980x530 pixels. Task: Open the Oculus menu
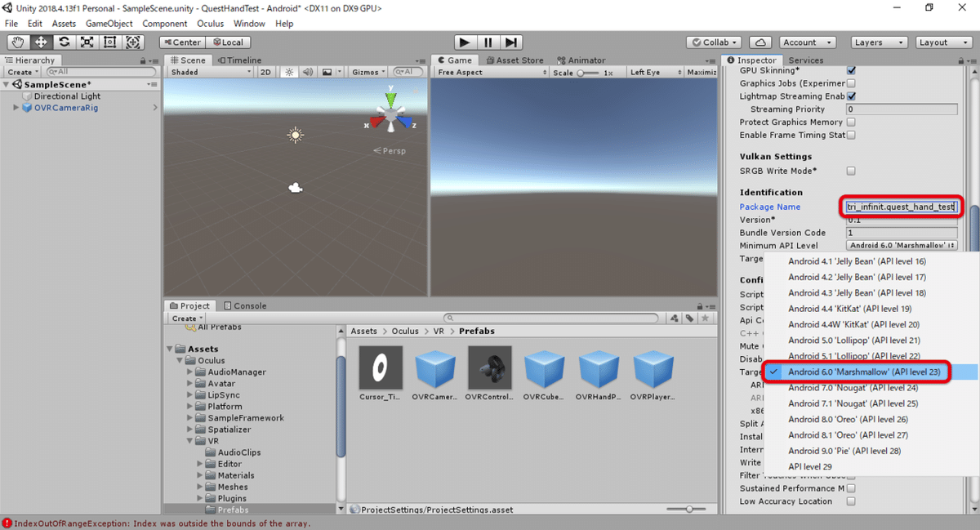click(210, 24)
